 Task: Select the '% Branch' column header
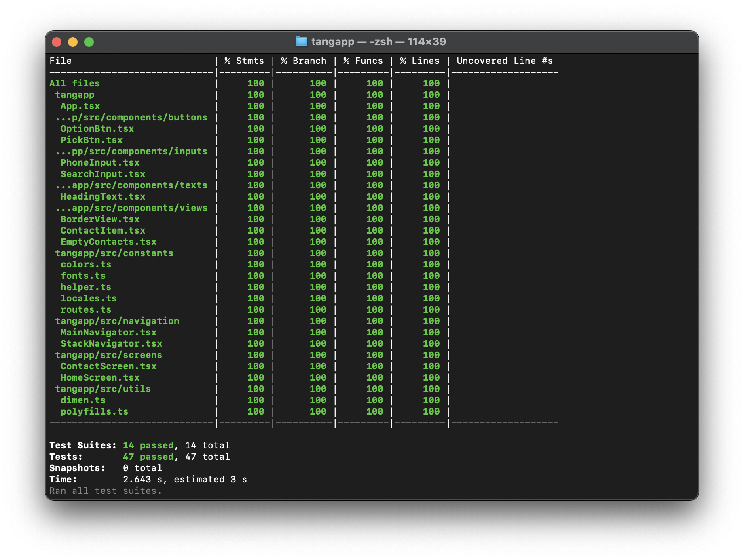(x=304, y=61)
